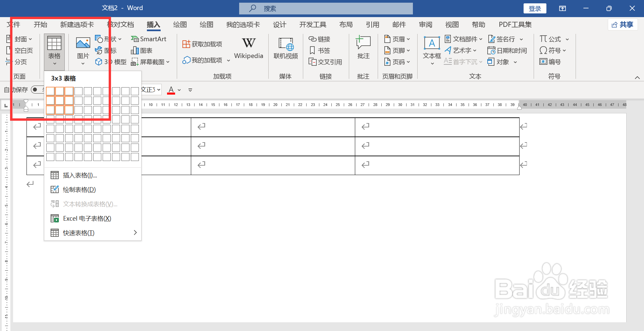Viewport: 644px width, 331px height.
Task: Open the Developer (开发工具) tab
Action: [313, 24]
